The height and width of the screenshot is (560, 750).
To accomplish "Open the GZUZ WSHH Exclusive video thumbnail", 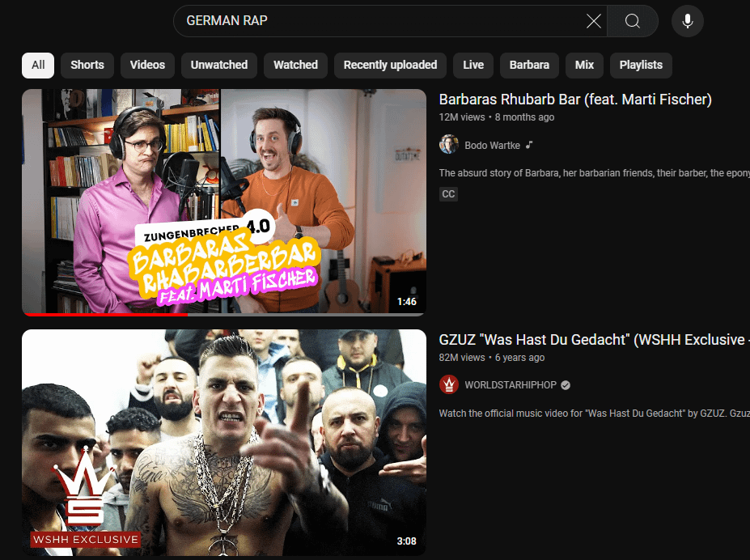I will (224, 443).
